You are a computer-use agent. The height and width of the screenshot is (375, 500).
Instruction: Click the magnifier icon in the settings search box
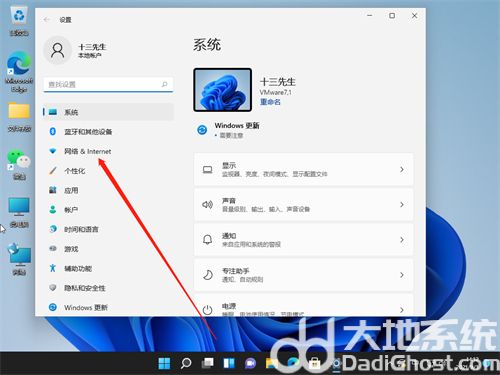click(164, 84)
